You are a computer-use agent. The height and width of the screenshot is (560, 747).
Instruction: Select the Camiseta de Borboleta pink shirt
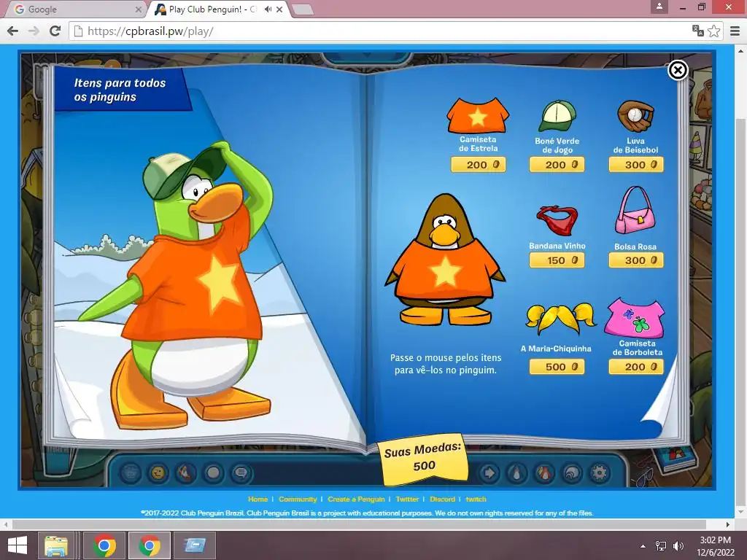coord(635,318)
